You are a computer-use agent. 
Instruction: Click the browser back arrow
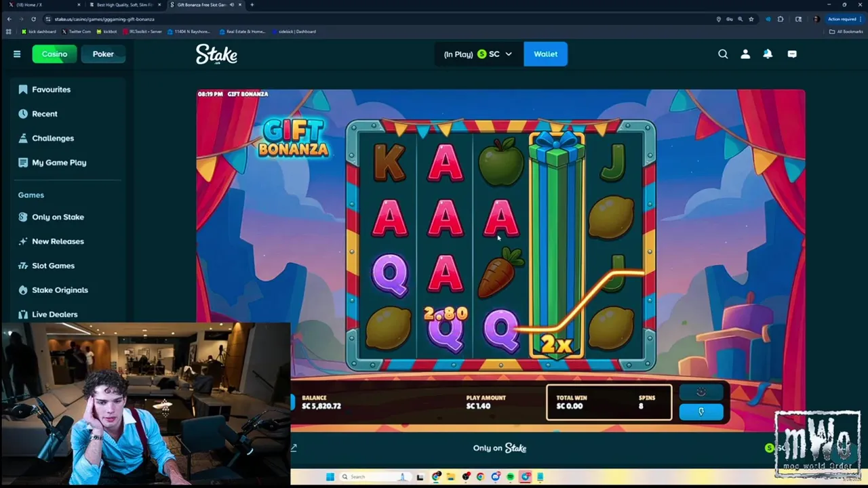coord(9,19)
